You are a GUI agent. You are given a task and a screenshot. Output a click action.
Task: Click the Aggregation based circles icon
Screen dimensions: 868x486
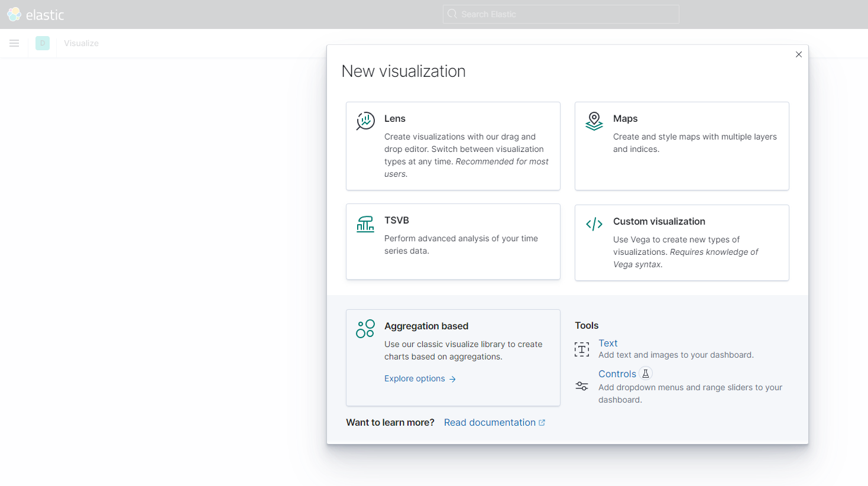[365, 329]
